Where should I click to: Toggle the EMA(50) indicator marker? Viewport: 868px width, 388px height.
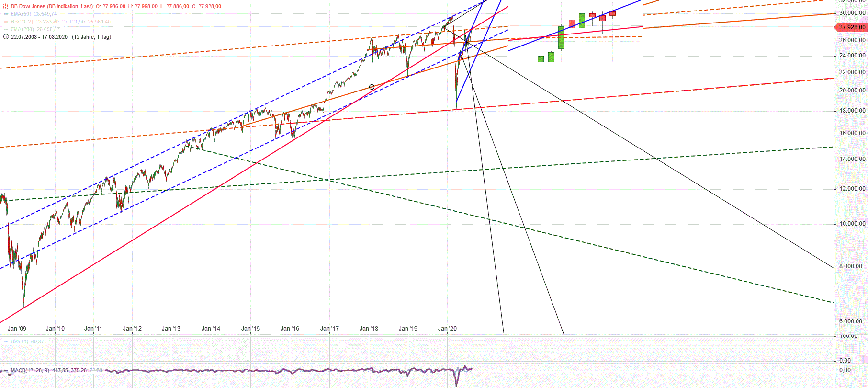click(x=6, y=14)
